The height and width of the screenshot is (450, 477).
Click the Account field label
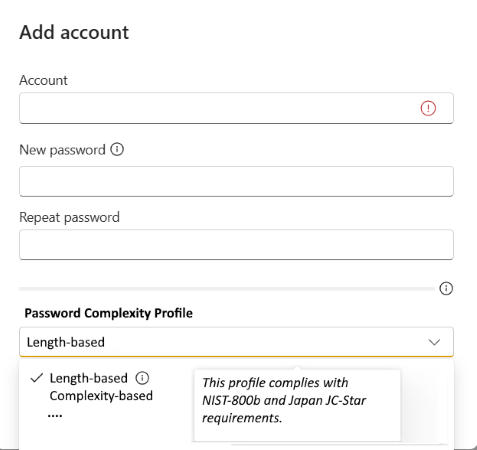(x=43, y=80)
